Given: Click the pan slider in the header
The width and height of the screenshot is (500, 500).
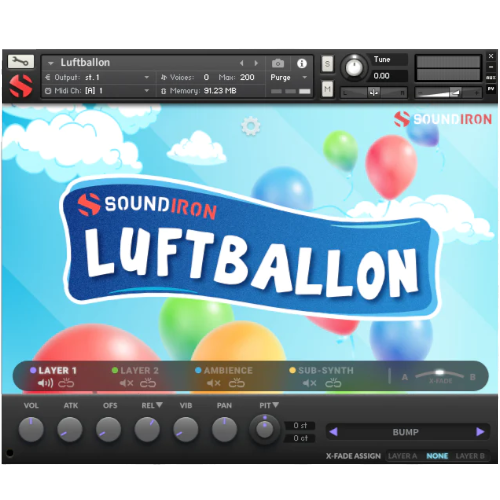Looking at the screenshot, I should tap(374, 93).
